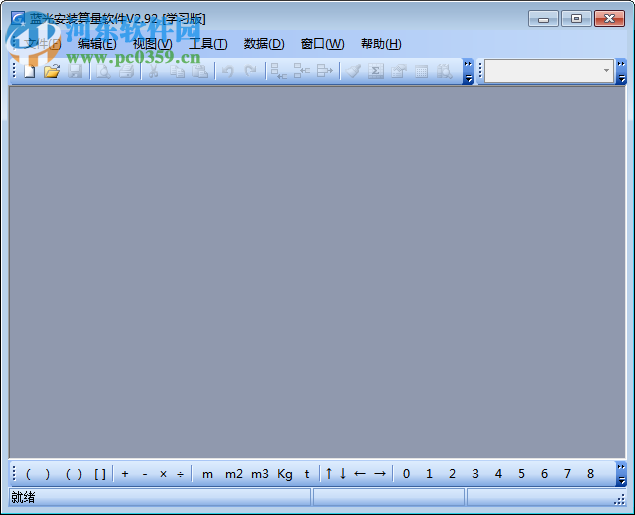Click the Copy icon
Image resolution: width=635 pixels, height=515 pixels.
click(x=177, y=71)
